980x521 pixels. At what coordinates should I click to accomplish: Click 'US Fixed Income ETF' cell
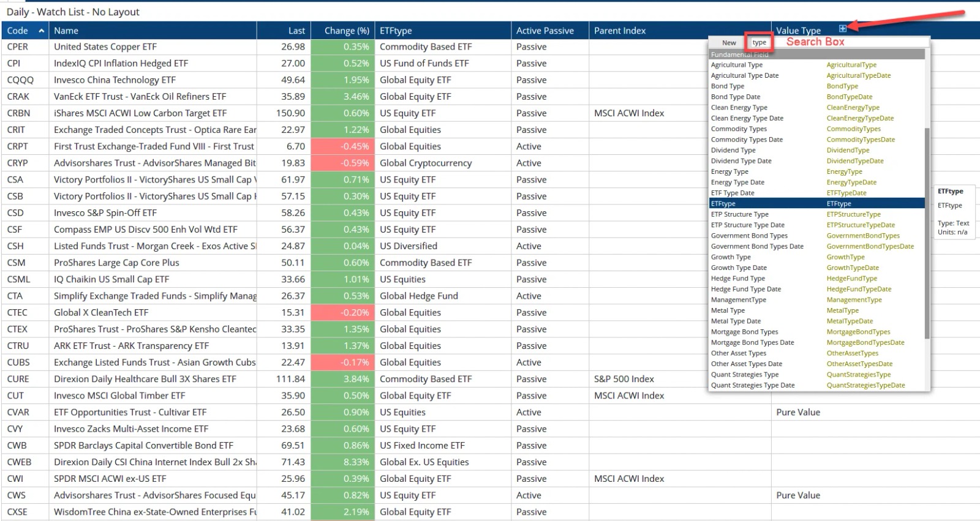[x=443, y=446]
